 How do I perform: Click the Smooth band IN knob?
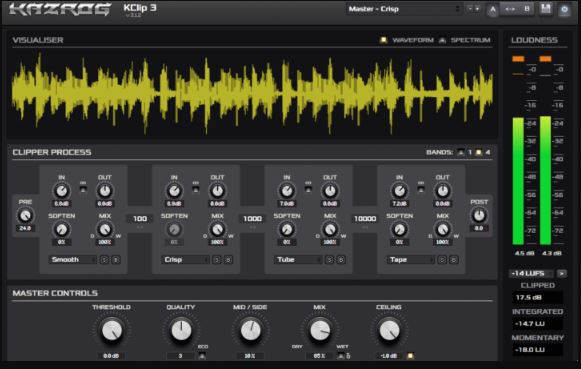pyautogui.click(x=62, y=191)
